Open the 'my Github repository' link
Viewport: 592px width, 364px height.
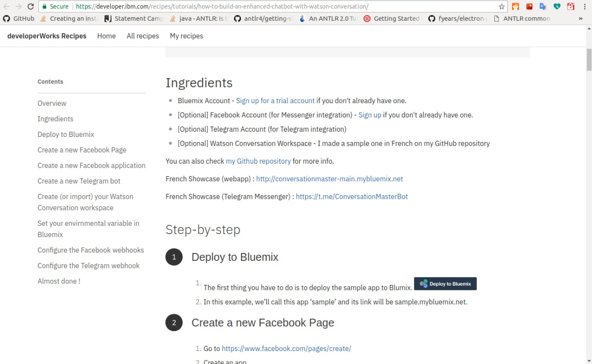tap(258, 161)
